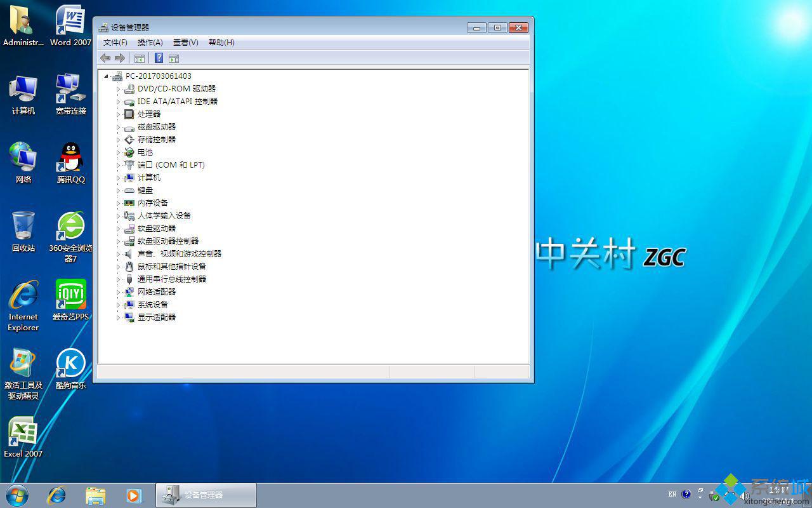The image size is (812, 508).
Task: Expand the 系统设备 node arrow
Action: [x=118, y=305]
